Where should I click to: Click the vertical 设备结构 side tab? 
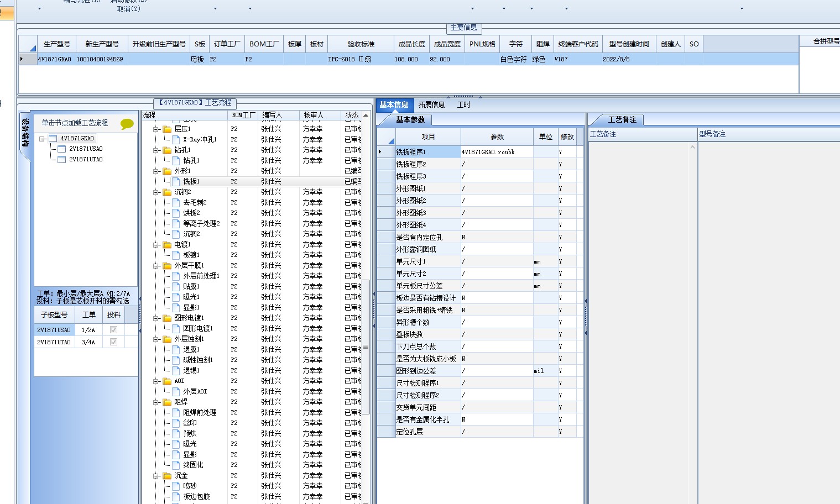point(25,133)
